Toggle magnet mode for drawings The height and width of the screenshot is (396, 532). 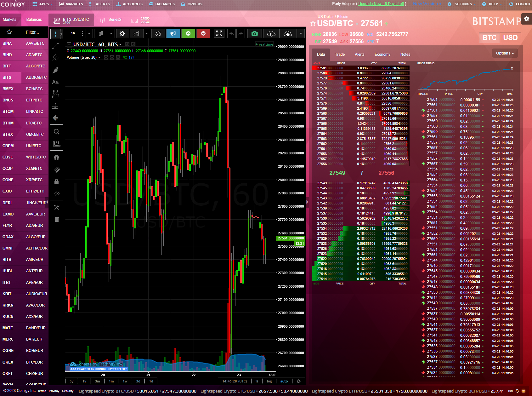coord(57,158)
